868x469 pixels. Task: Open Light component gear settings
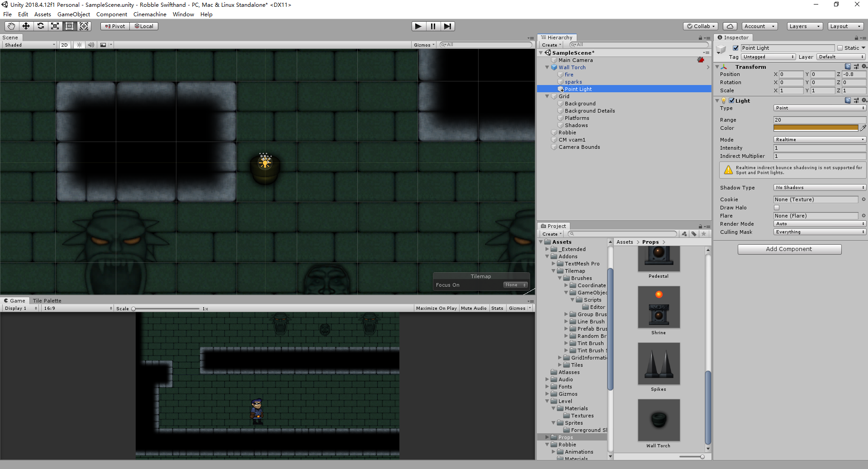tap(864, 100)
